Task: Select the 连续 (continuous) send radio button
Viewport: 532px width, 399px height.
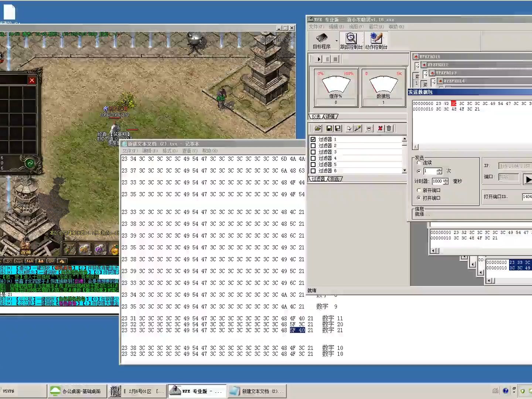Action: [x=419, y=163]
